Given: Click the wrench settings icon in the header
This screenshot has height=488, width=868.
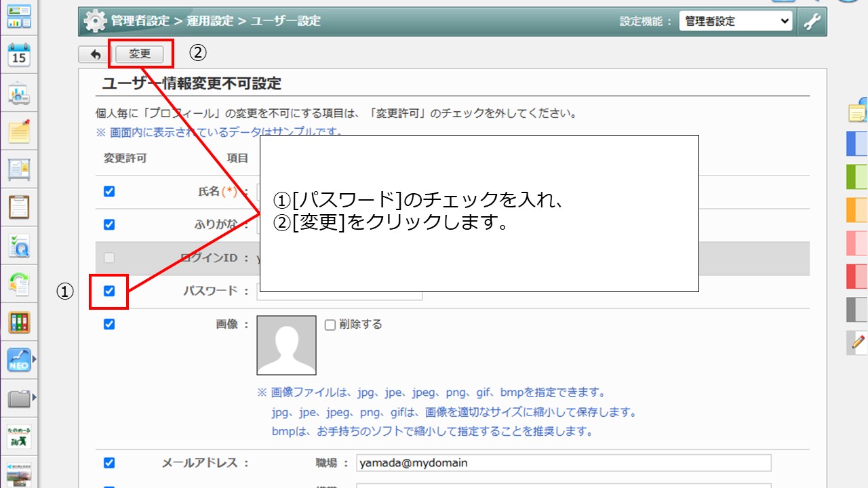Looking at the screenshot, I should pyautogui.click(x=812, y=20).
